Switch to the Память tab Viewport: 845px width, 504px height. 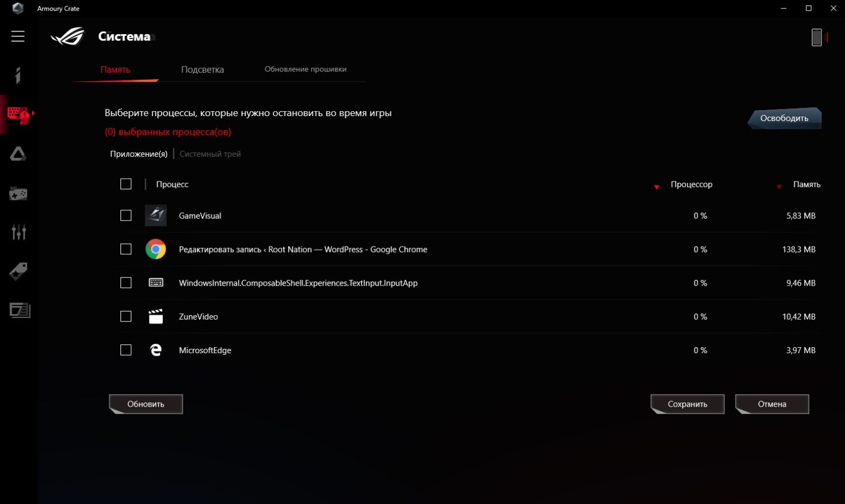tap(115, 70)
